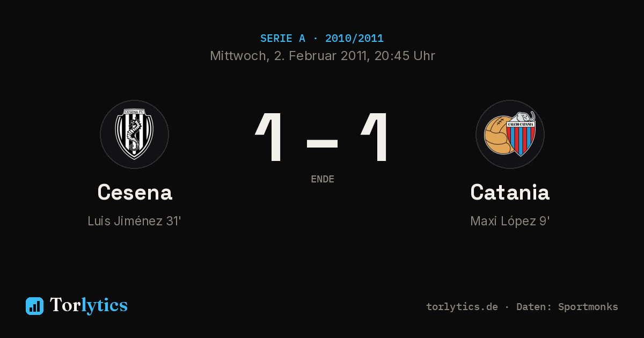
Task: Click the white 'Tor' part of logo
Action: pos(65,305)
